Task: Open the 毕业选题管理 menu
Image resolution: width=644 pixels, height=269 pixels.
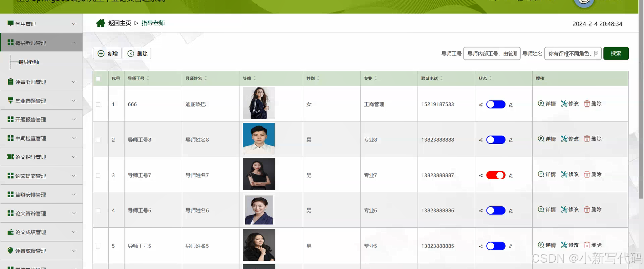Action: click(x=41, y=100)
